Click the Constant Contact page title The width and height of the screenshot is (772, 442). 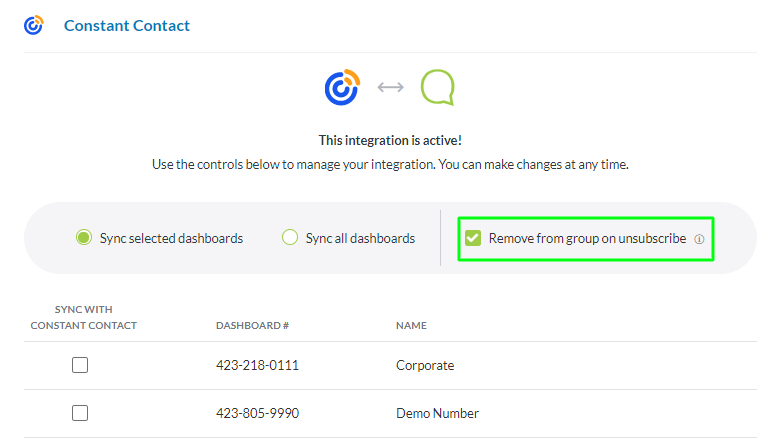click(127, 26)
